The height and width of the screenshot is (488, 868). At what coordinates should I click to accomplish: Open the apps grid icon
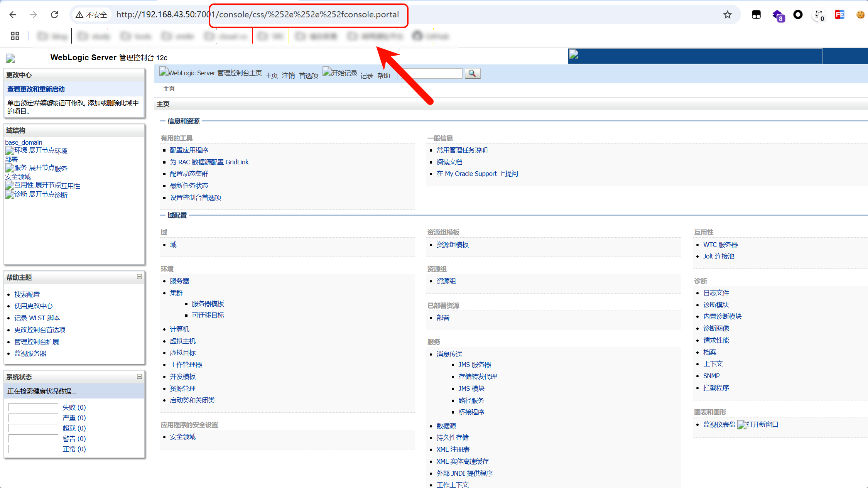point(15,36)
